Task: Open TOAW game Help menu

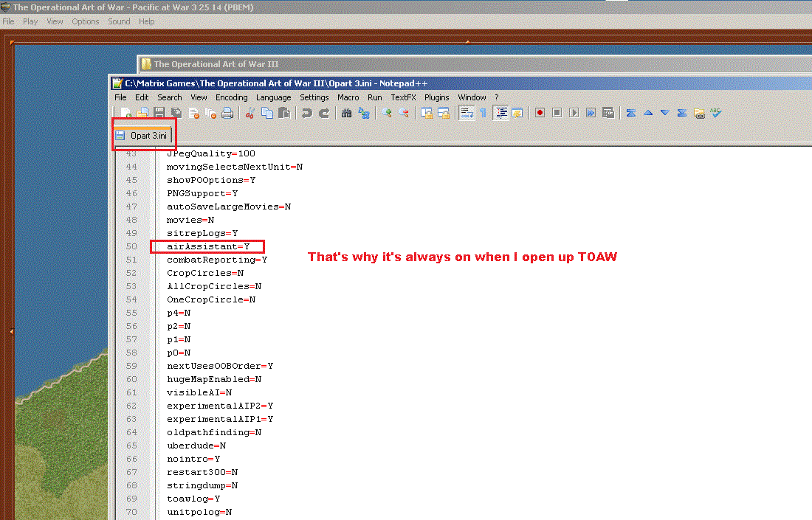Action: click(147, 21)
